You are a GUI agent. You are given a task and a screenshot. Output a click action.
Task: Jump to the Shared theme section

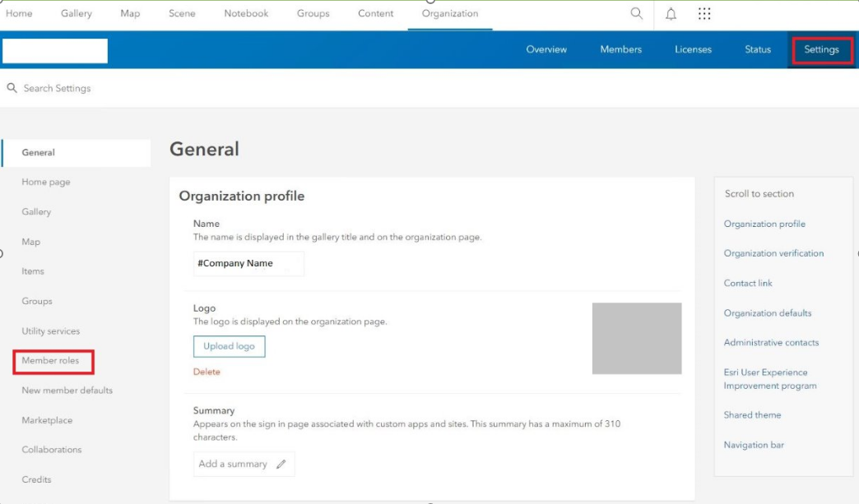click(x=752, y=415)
